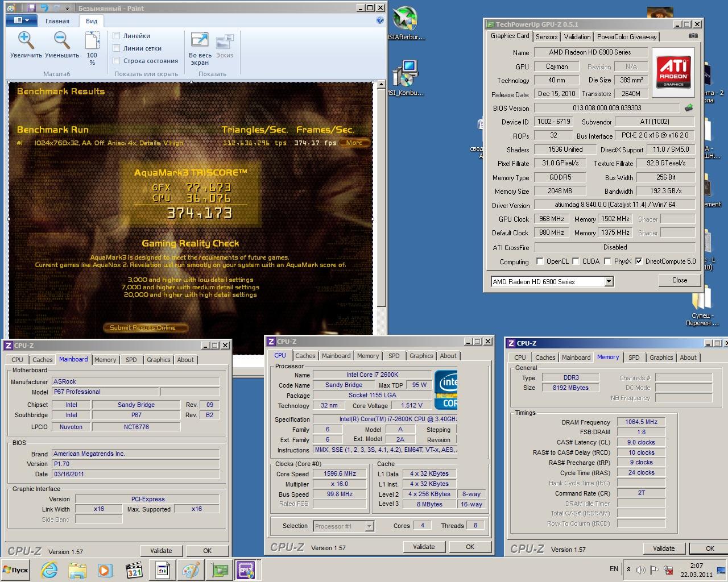Click the zoom out (Уменьшить) magnifier in Paint
This screenshot has height=582, width=728.
click(x=62, y=41)
